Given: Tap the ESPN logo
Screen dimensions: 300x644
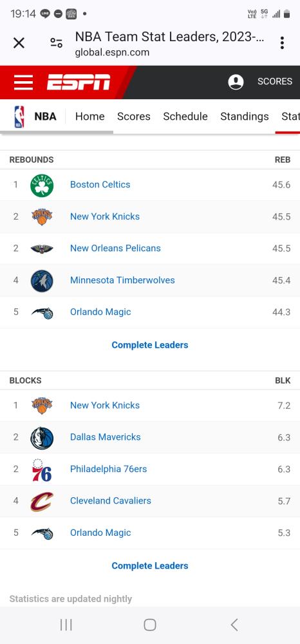Looking at the screenshot, I should 79,82.
